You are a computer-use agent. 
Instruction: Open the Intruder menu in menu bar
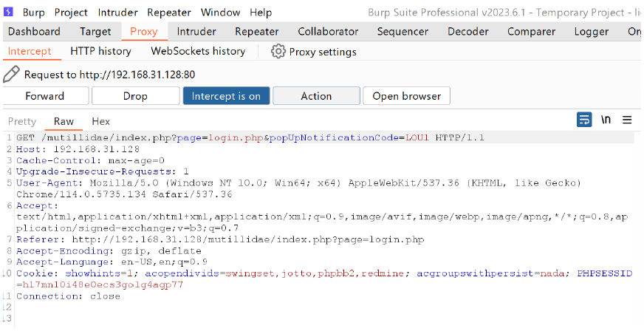pyautogui.click(x=117, y=13)
